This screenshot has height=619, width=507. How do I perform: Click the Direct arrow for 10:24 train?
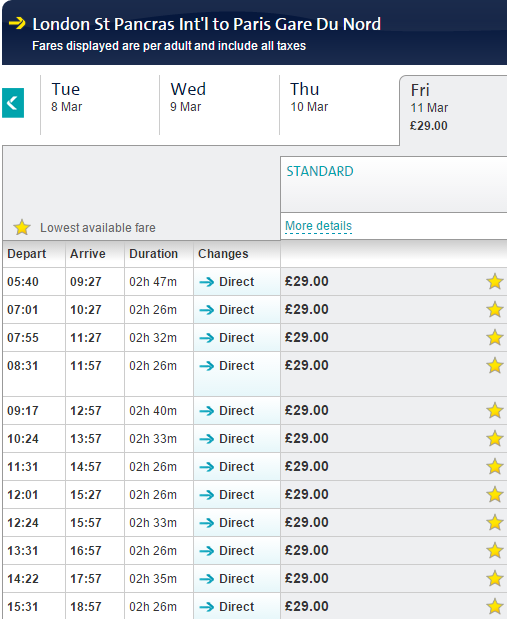[x=207, y=439]
